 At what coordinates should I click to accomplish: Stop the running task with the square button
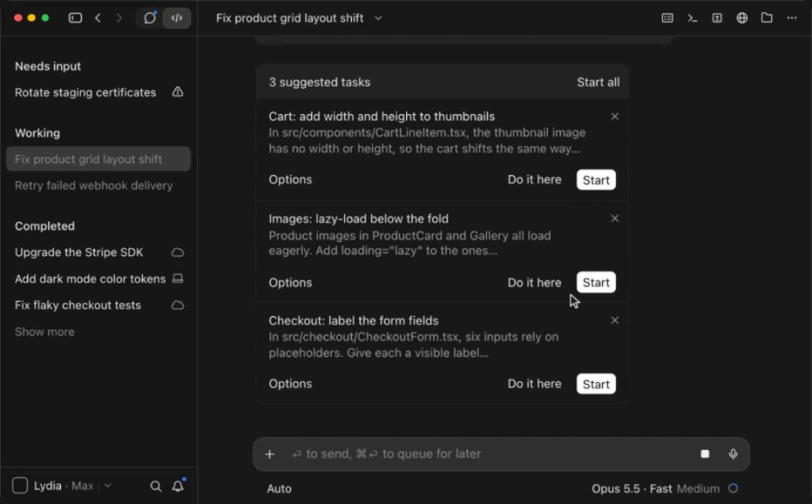point(704,454)
